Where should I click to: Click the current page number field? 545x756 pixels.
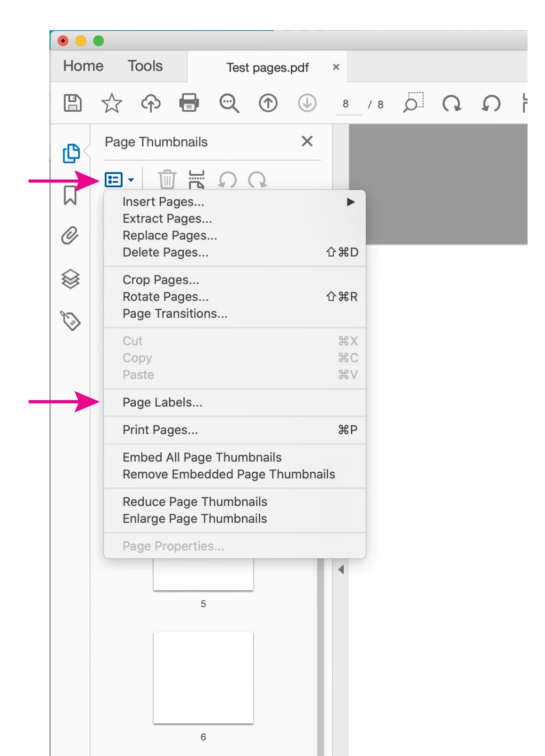point(348,104)
